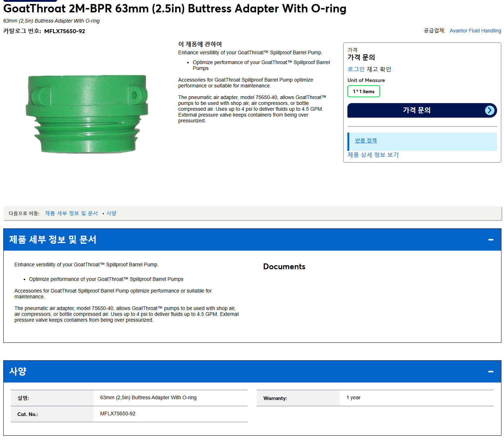Collapse the 사양 section
Viewport: 504px width, 443px height.
click(491, 372)
